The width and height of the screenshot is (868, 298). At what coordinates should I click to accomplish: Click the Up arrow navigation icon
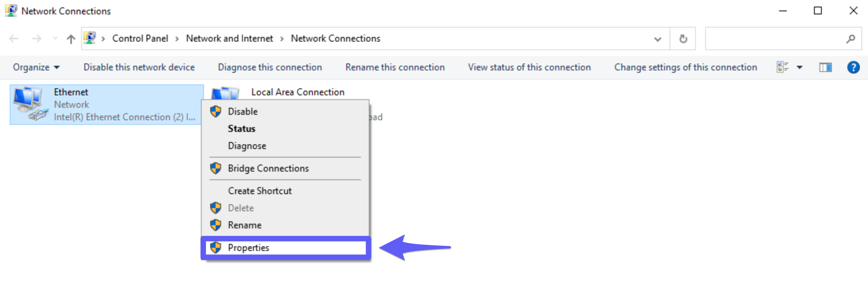[71, 39]
